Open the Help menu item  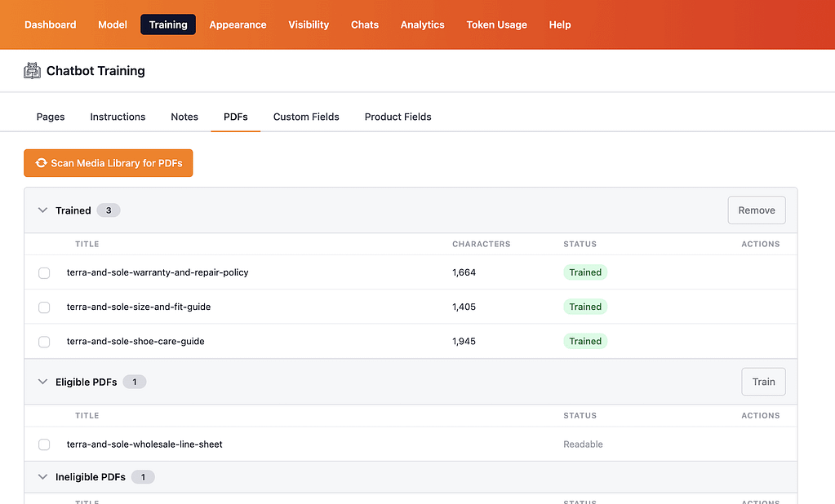pos(560,24)
